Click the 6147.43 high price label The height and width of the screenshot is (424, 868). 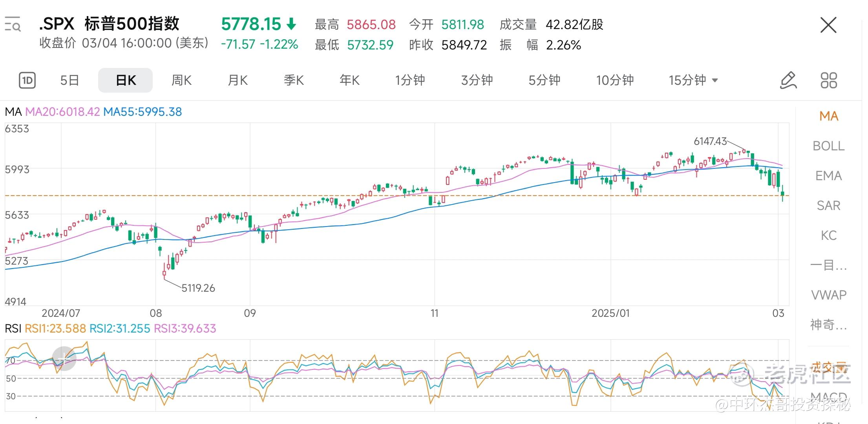[x=710, y=141]
